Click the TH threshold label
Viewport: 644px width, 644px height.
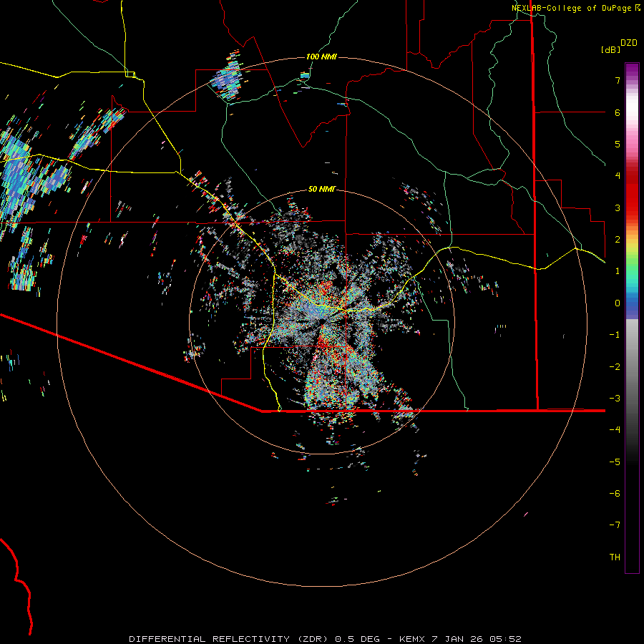[x=615, y=557]
